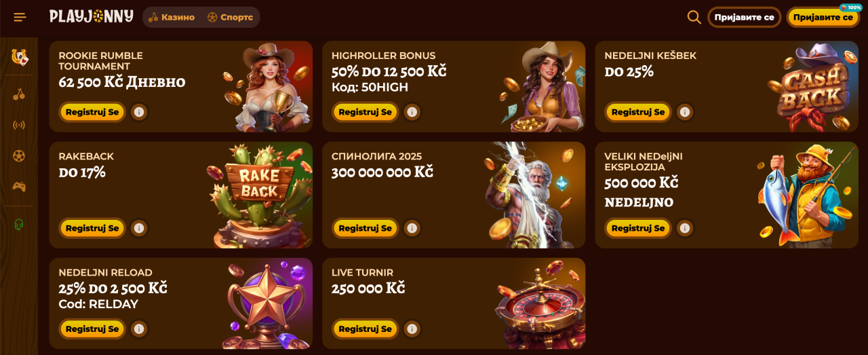
Task: Click the dark outlined Пријавите се button
Action: 744,17
